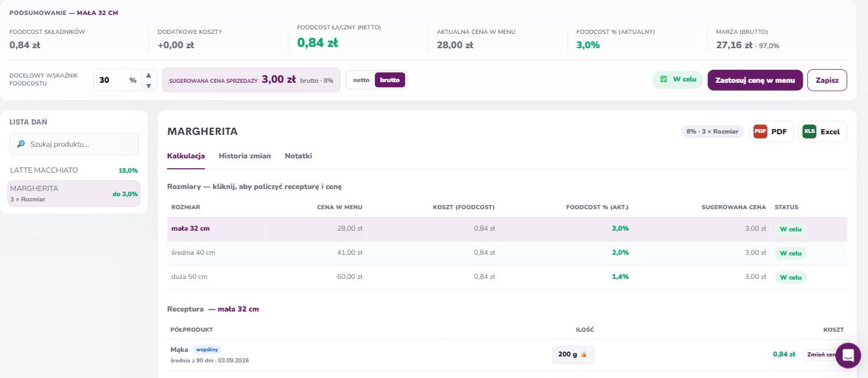This screenshot has width=868, height=378.
Task: Switch to the Historia zmian tab
Action: pyautogui.click(x=245, y=156)
